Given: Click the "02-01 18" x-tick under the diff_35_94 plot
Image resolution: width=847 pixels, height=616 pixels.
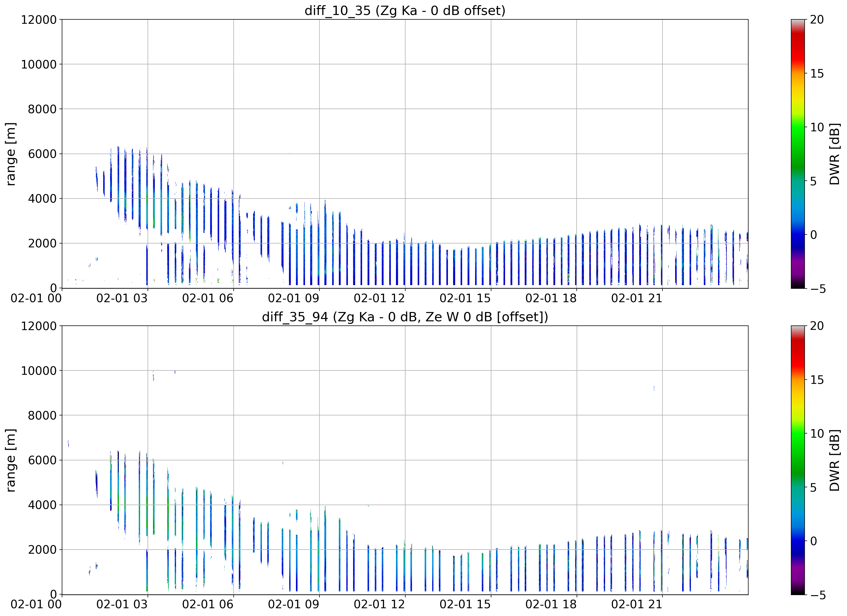Looking at the screenshot, I should point(551,604).
